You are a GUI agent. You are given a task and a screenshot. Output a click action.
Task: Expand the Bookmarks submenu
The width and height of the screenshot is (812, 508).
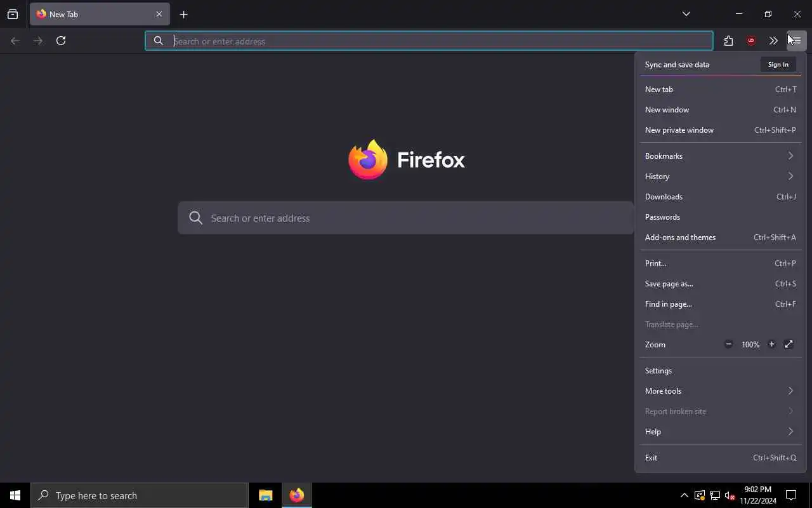721,156
